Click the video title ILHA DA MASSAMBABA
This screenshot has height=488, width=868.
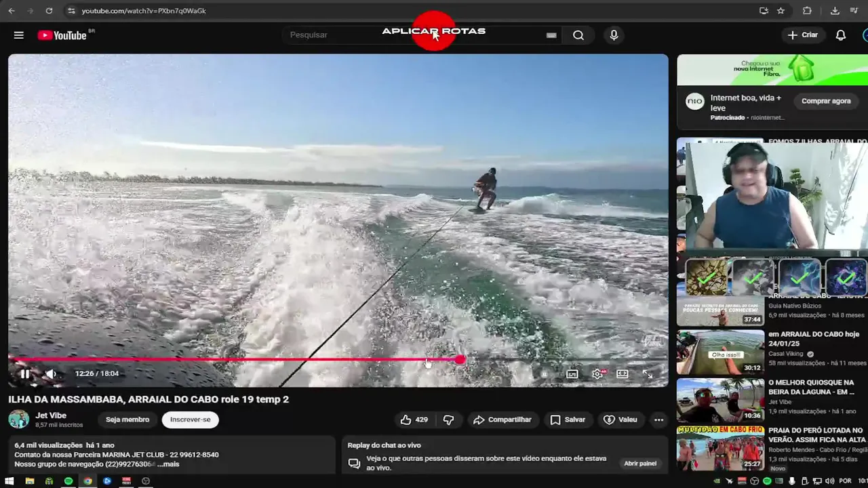(149, 399)
